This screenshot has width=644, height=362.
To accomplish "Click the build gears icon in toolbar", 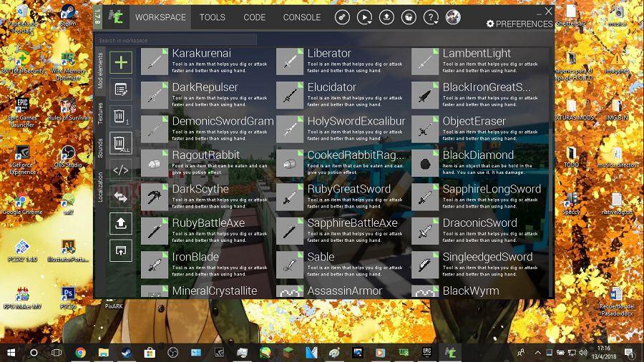I will tap(342, 17).
